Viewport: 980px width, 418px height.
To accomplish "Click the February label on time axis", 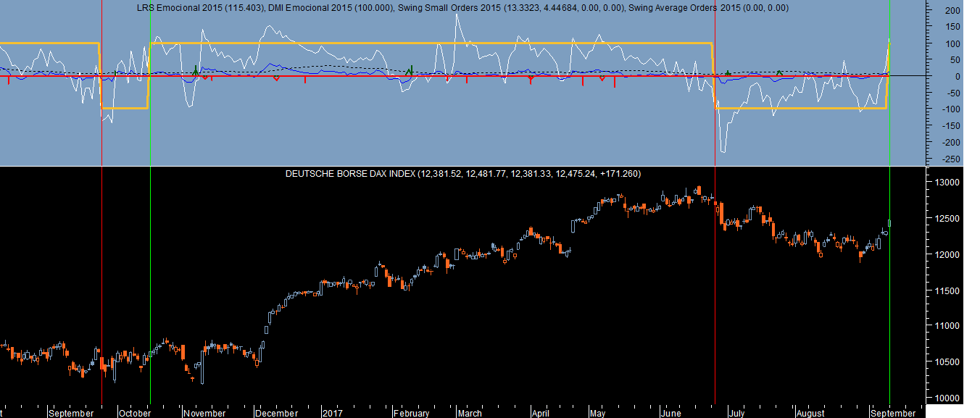I will [412, 413].
